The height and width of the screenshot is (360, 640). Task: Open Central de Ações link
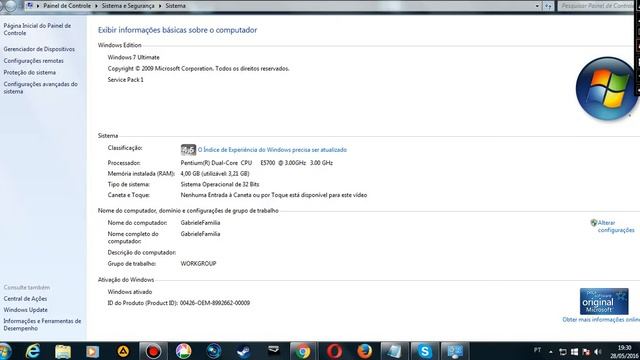click(x=25, y=299)
